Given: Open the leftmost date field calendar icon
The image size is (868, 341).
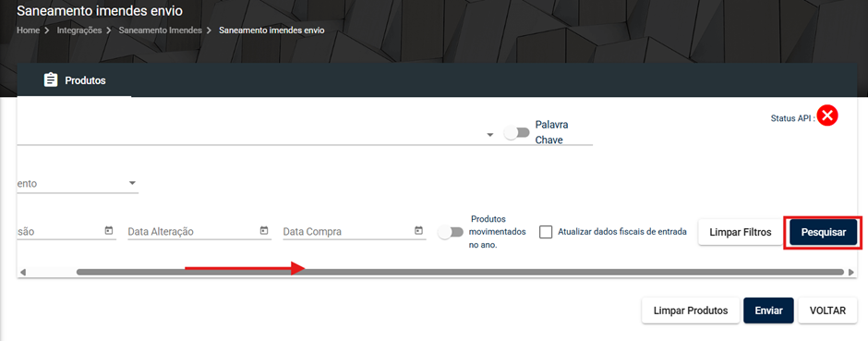Looking at the screenshot, I should click(x=109, y=231).
